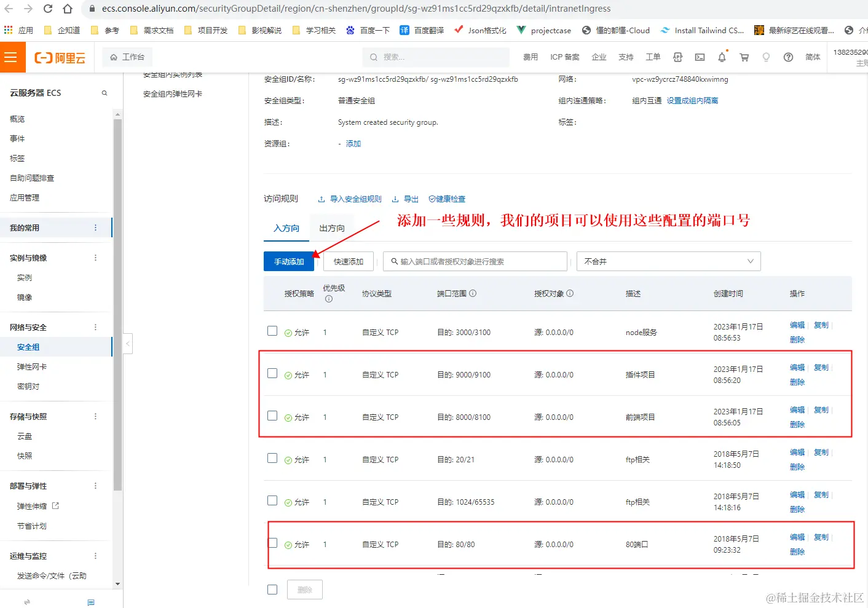Image resolution: width=868 pixels, height=608 pixels.
Task: Tick the checkbox for the node服务 rule
Action: pos(272,331)
